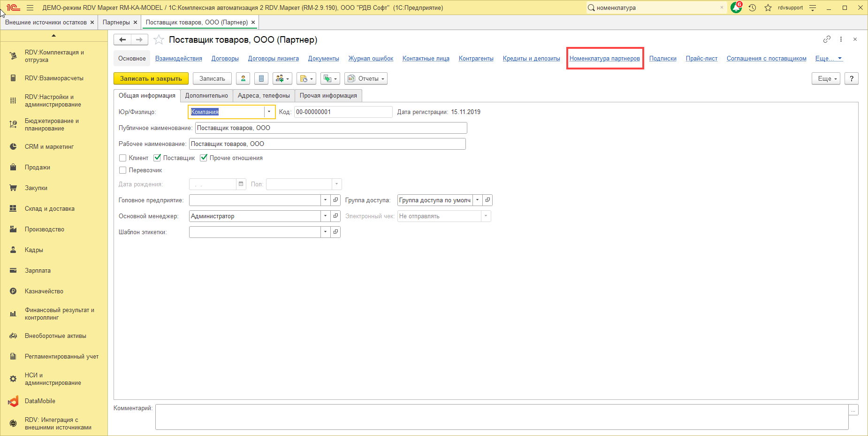Open the history clock icon
This screenshot has width=868, height=436.
point(752,8)
